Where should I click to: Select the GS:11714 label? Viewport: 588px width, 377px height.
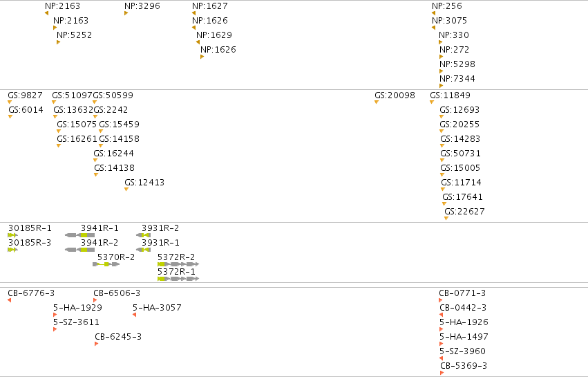(461, 183)
